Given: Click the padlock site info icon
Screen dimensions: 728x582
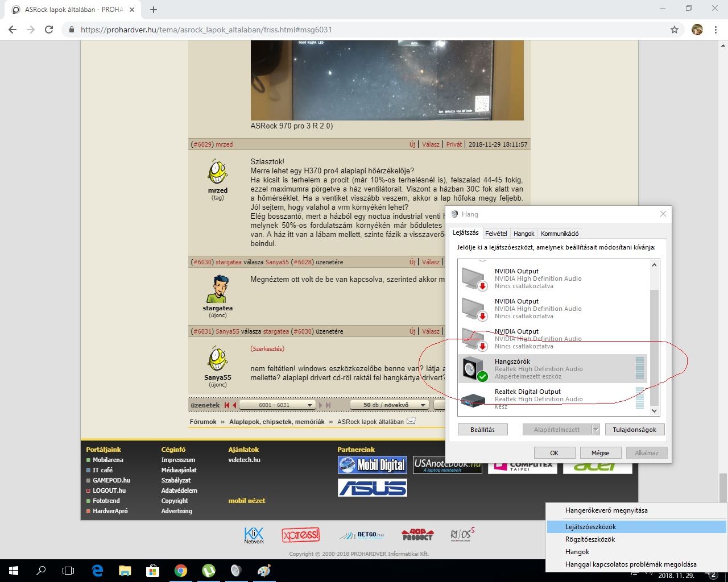Looking at the screenshot, I should coord(72,30).
